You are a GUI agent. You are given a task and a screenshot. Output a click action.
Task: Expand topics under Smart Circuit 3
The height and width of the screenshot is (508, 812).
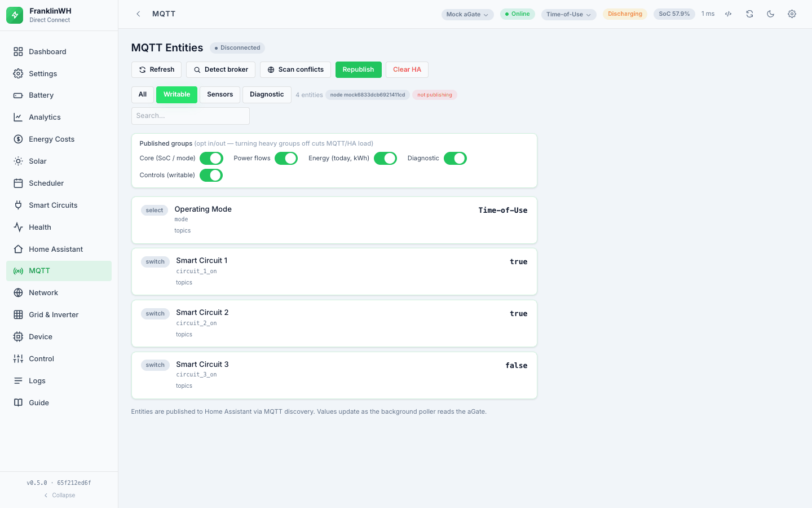[x=184, y=386]
